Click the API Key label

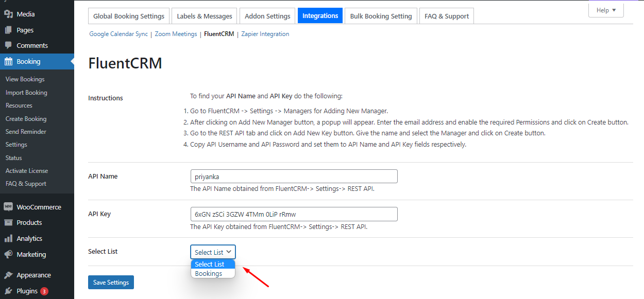(x=99, y=214)
